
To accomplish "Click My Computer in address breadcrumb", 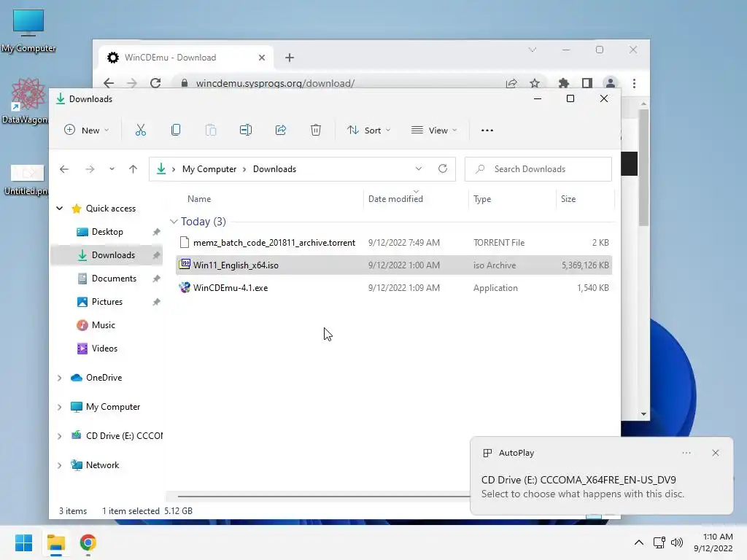I will [209, 169].
